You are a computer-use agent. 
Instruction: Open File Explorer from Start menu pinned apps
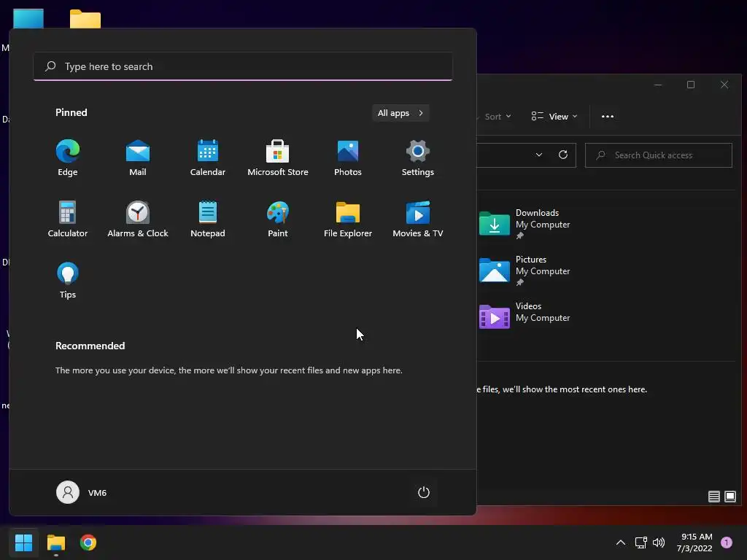pyautogui.click(x=348, y=219)
